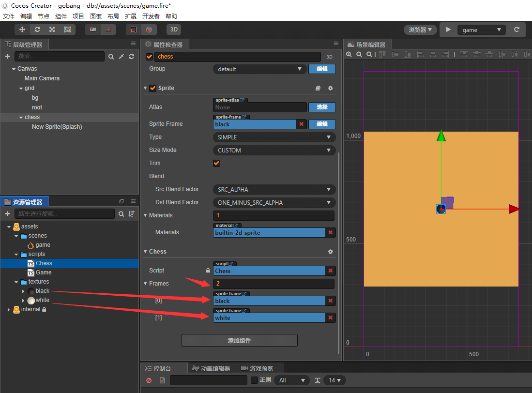Select the Rect transform tool
Screen dimensions: 532x393
(67, 30)
